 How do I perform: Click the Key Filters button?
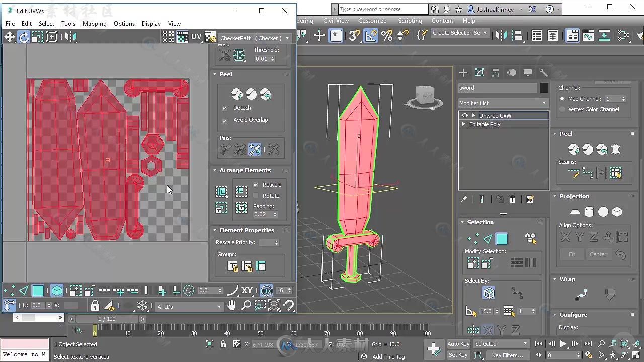pos(507,355)
